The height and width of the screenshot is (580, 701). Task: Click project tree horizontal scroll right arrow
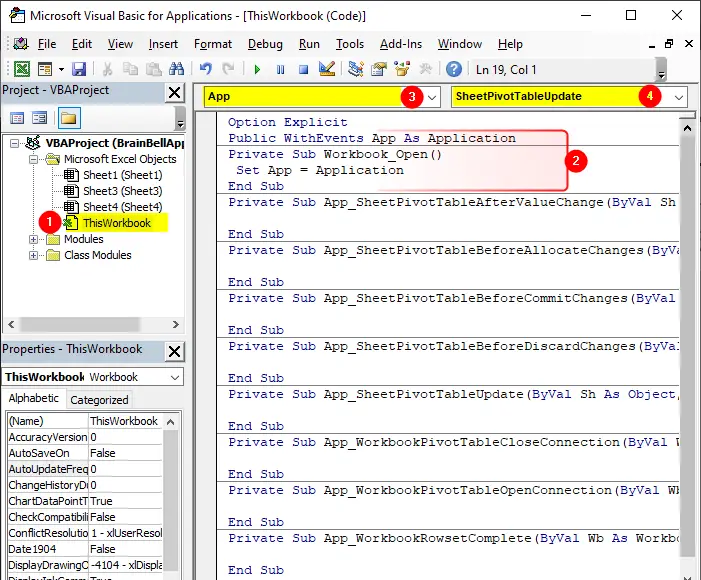click(176, 325)
